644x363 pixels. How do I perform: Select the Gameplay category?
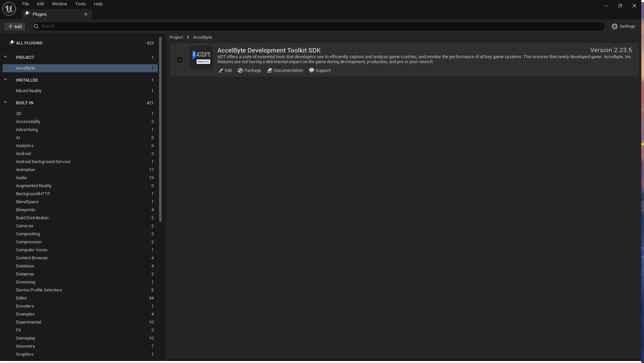coord(80,338)
